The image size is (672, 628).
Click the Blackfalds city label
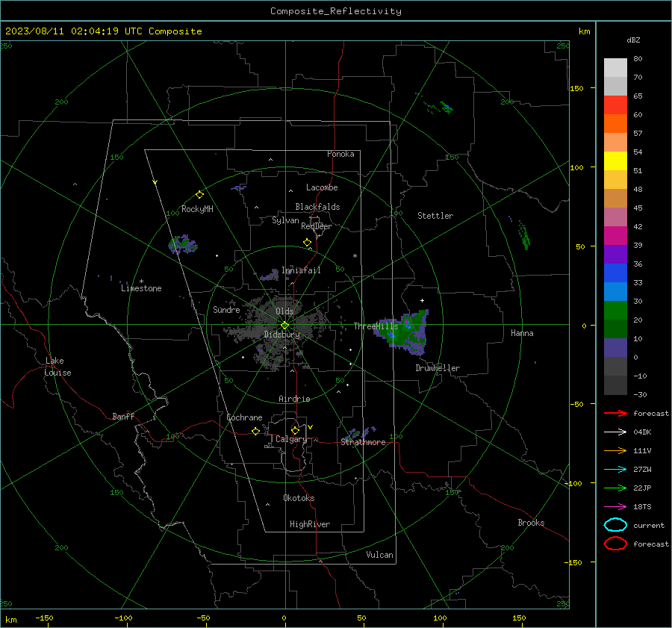point(317,207)
